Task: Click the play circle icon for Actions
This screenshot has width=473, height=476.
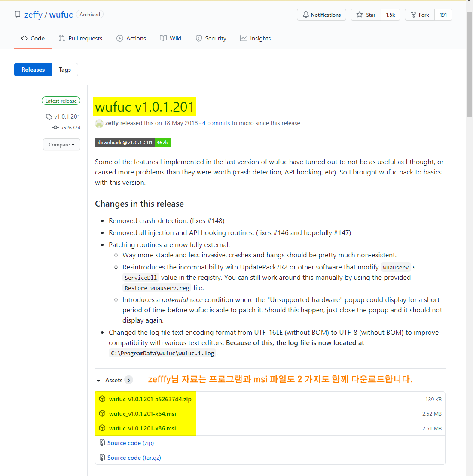Action: click(x=120, y=38)
